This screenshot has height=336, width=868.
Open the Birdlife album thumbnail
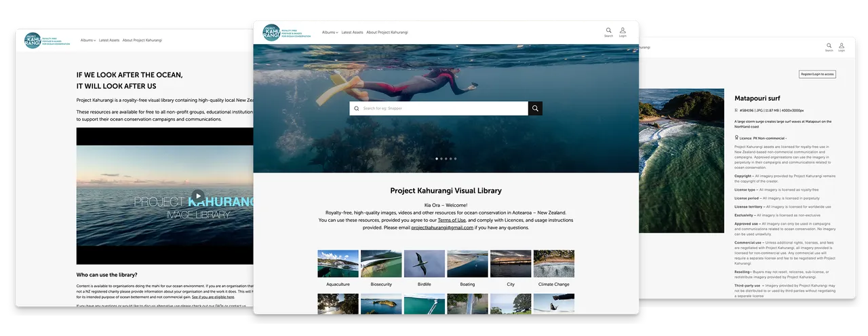point(425,264)
